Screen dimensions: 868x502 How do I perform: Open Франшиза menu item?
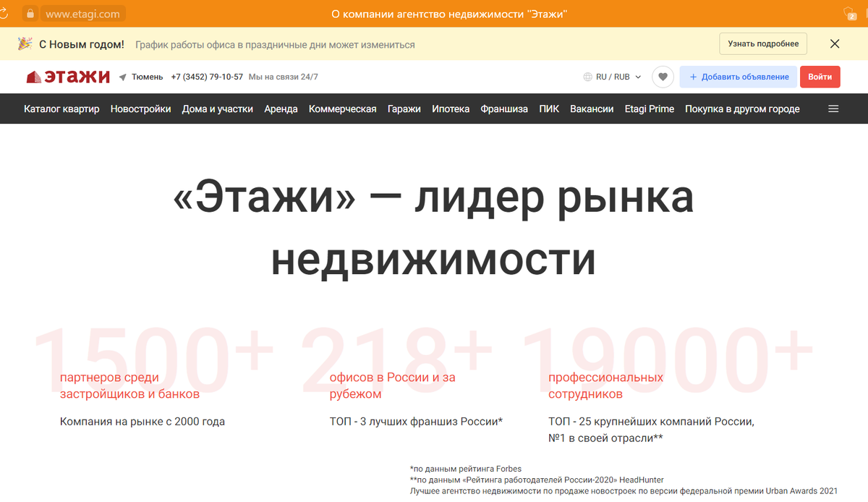point(504,109)
